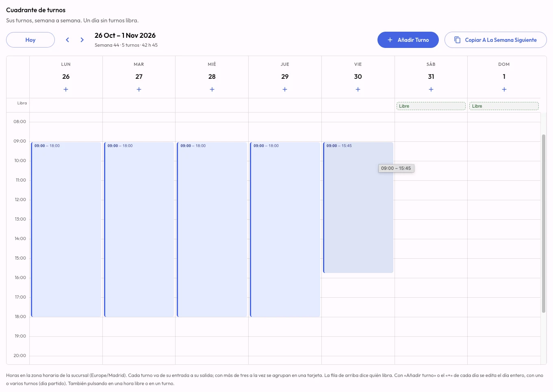Add a shift on Monday 26
Image resolution: width=553 pixels, height=392 pixels.
(x=66, y=89)
